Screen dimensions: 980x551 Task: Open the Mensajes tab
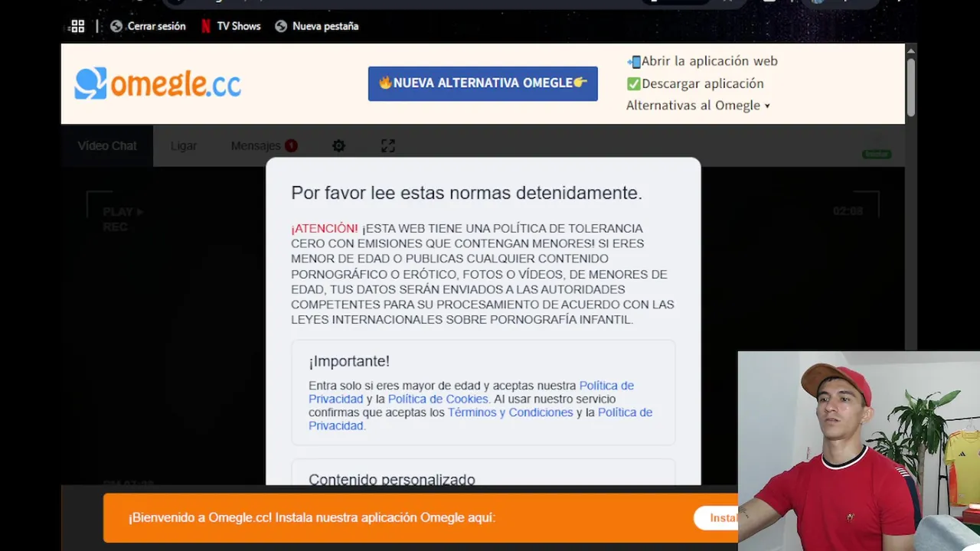point(256,145)
